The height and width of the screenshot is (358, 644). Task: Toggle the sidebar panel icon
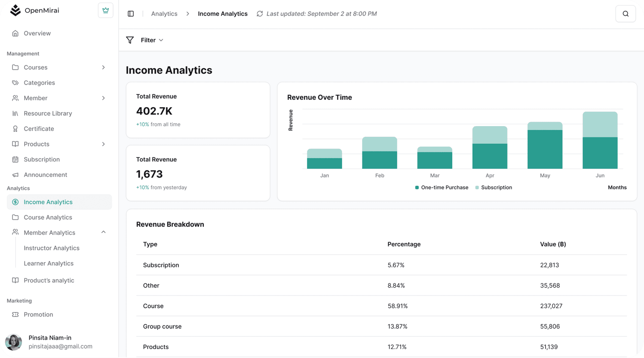click(131, 14)
